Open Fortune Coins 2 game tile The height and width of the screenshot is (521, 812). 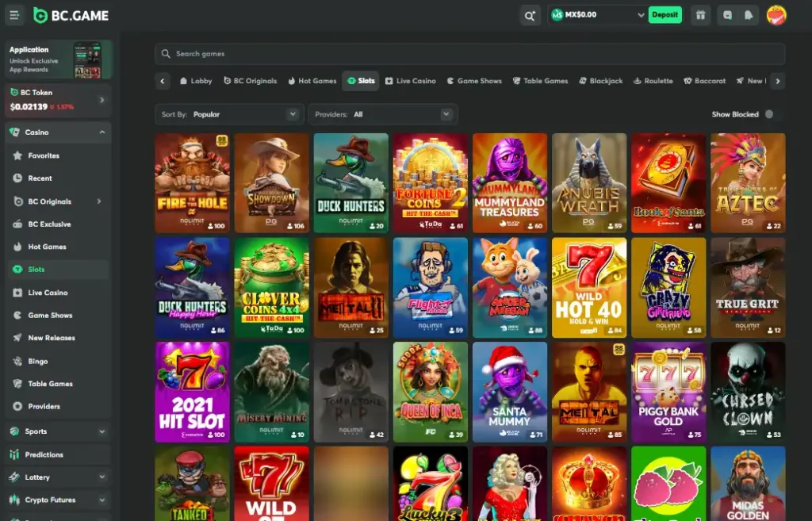pyautogui.click(x=431, y=183)
